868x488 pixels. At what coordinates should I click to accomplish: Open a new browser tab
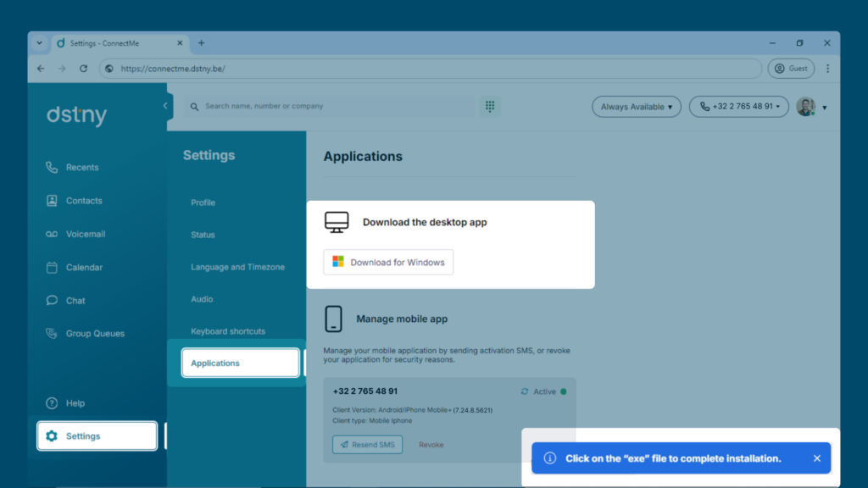[x=202, y=43]
